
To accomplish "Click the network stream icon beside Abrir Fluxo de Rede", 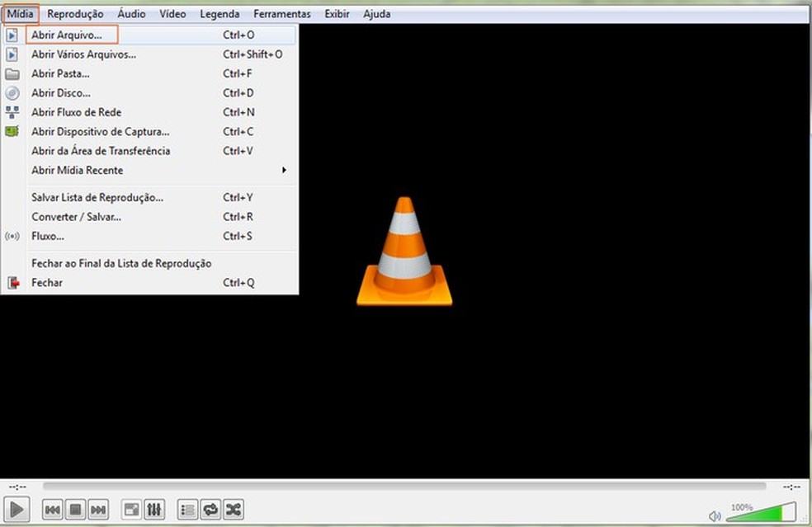I will point(12,112).
